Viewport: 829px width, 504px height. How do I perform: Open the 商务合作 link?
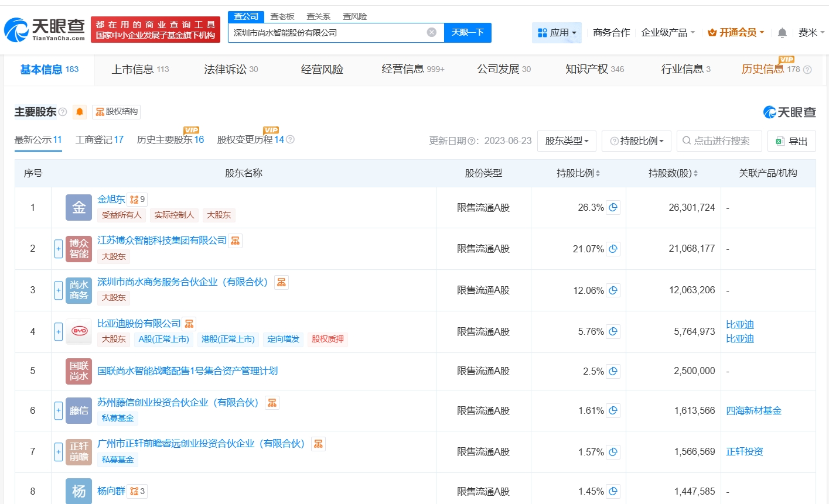tap(612, 33)
